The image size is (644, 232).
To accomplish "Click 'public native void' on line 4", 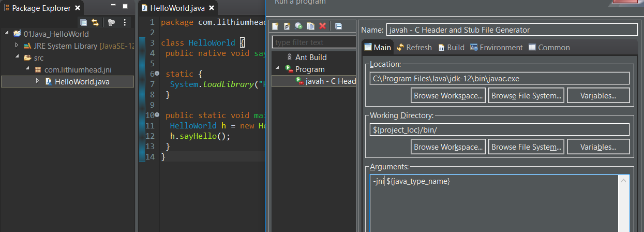I will coord(208,53).
